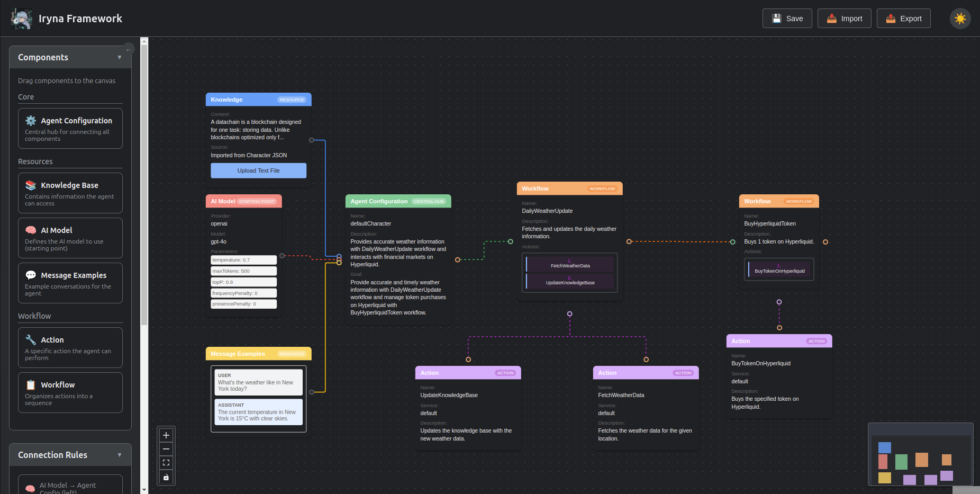Pick the Agent Configuration gear icon in sidebar
This screenshot has width=980, height=494.
pyautogui.click(x=31, y=121)
